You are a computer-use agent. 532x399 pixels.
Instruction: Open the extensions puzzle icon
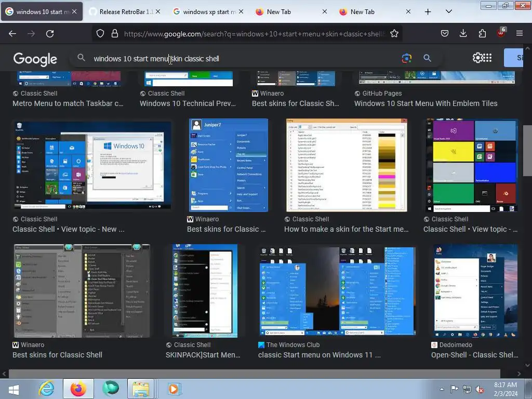482,33
